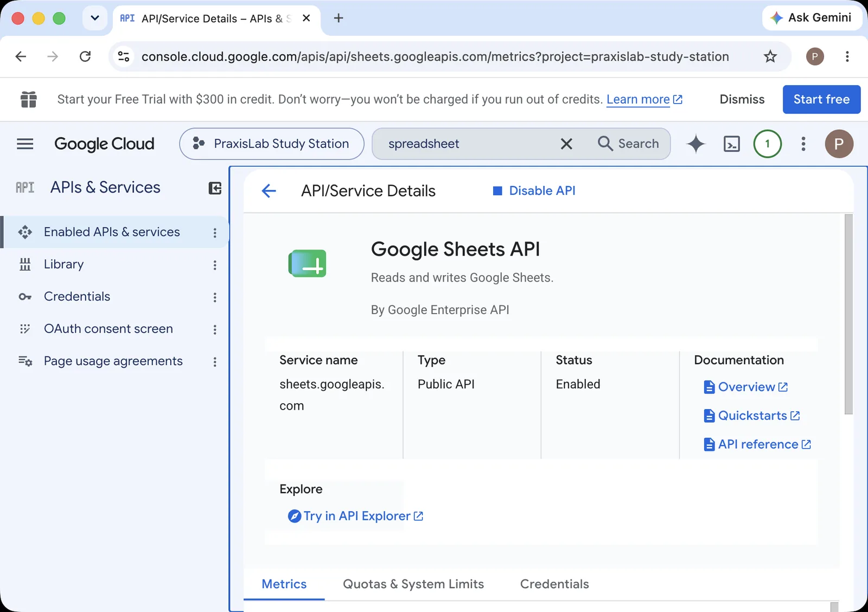Clear the spreadsheet search text
Image resolution: width=868 pixels, height=612 pixels.
point(566,144)
